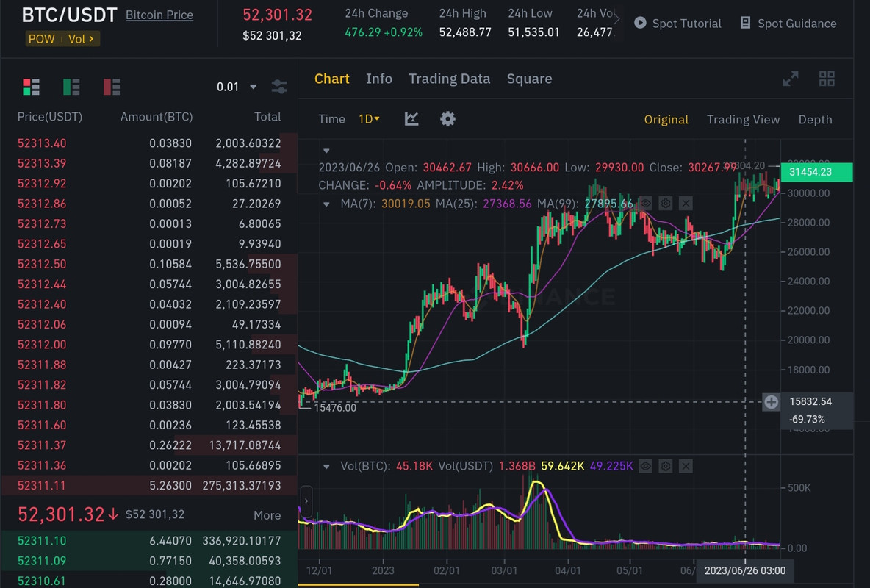Switch to the Chart tab
The height and width of the screenshot is (588, 870).
tap(332, 79)
